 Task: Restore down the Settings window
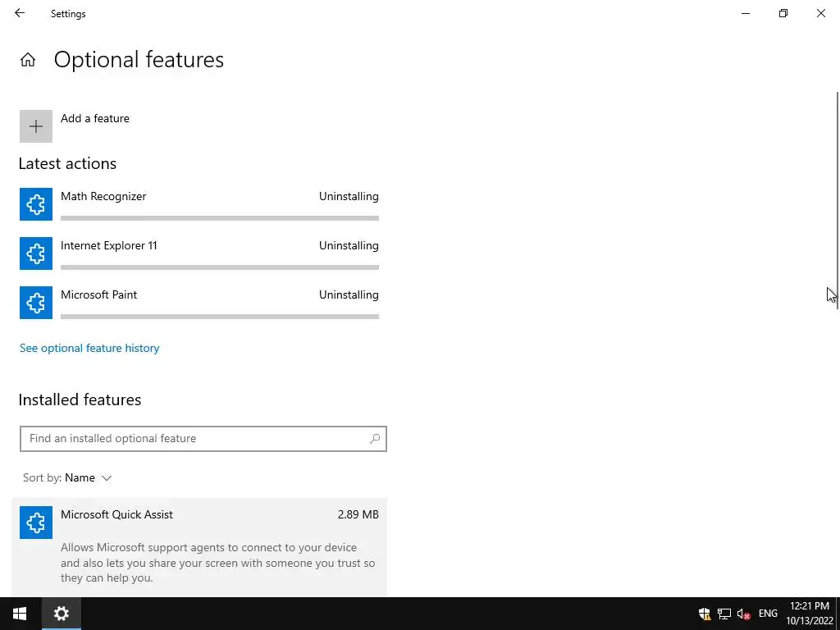(x=783, y=13)
